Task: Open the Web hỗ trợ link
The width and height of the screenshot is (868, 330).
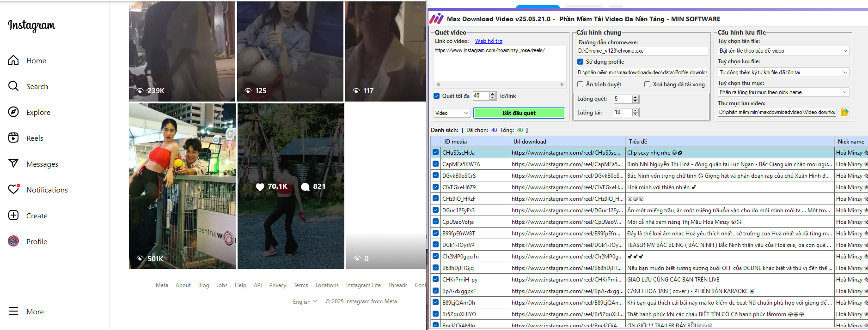Action: click(489, 41)
